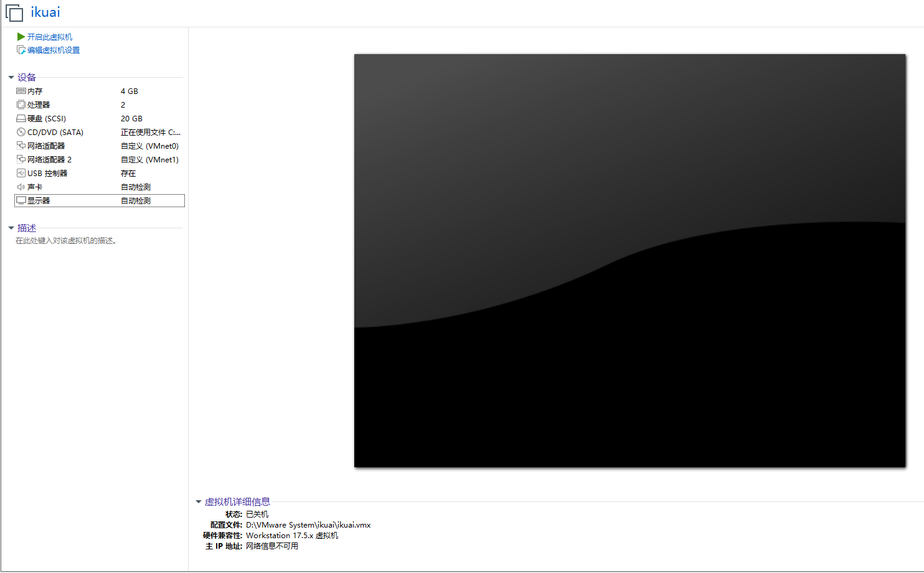Screen dimensions: 924x573
Task: Select the 网络适配器 2 row label
Action: click(x=50, y=159)
